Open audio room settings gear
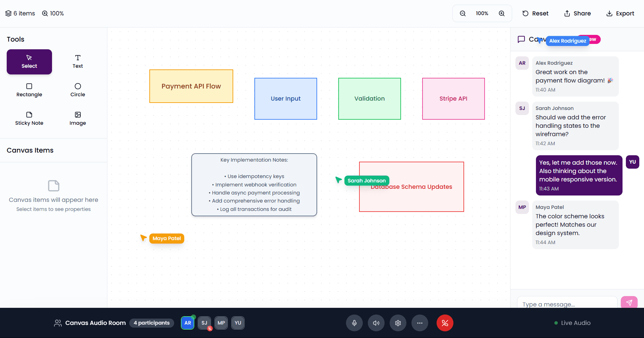This screenshot has height=338, width=644. pyautogui.click(x=398, y=323)
